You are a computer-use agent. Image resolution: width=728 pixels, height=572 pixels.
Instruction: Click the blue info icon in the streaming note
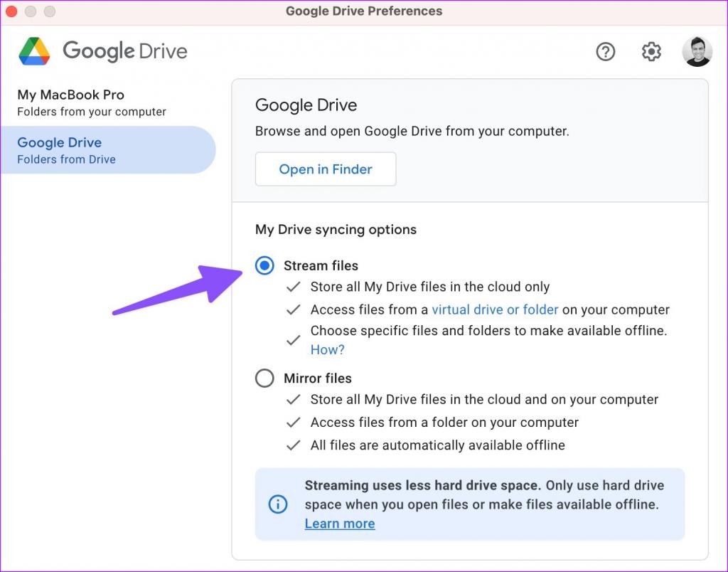[278, 504]
